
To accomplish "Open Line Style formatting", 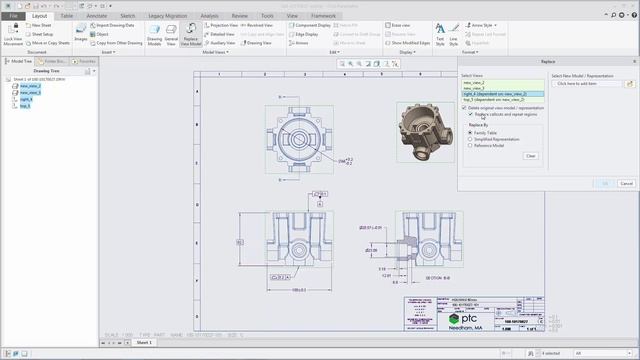I will (453, 34).
